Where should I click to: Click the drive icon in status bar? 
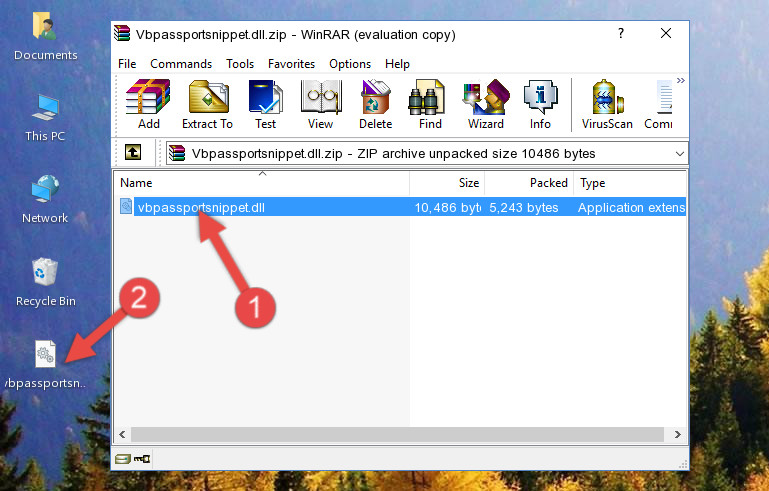click(123, 459)
